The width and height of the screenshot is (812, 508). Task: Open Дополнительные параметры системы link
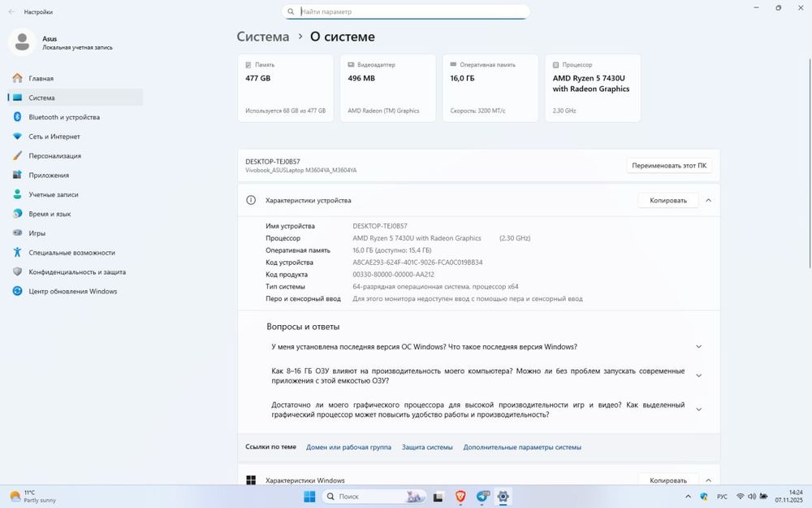(x=522, y=447)
